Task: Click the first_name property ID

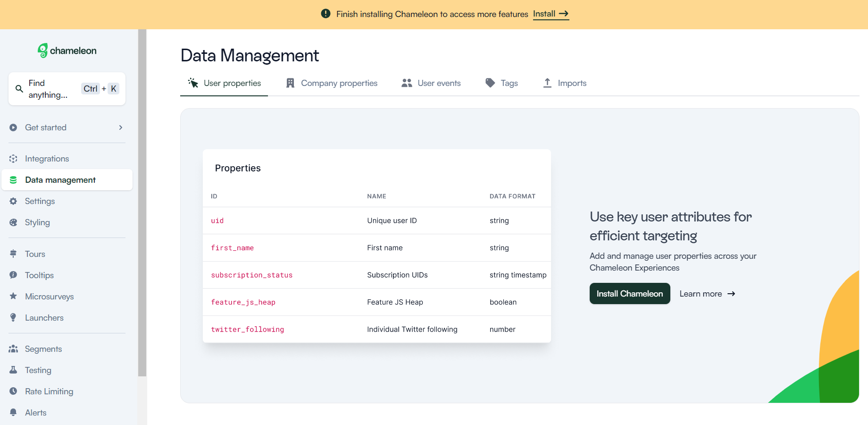Action: pyautogui.click(x=233, y=248)
